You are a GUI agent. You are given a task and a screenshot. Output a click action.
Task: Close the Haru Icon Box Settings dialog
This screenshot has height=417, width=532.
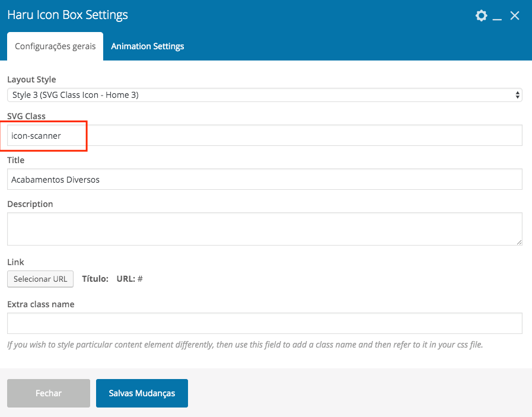coord(515,15)
